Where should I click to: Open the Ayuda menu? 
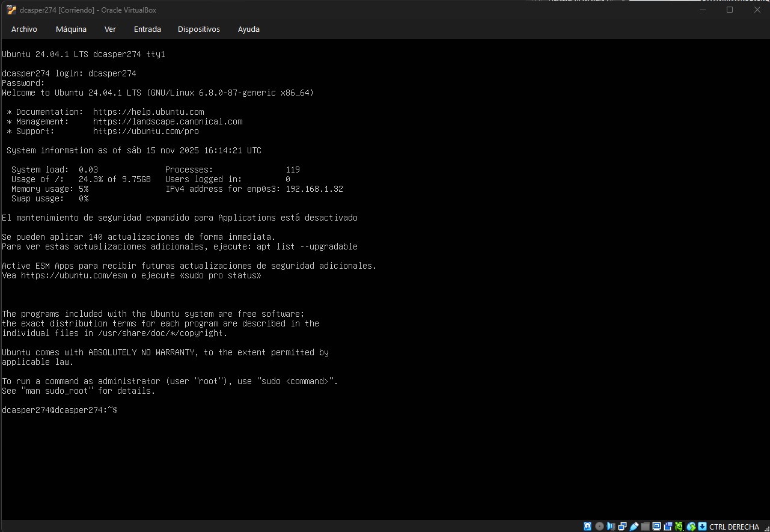coord(249,29)
